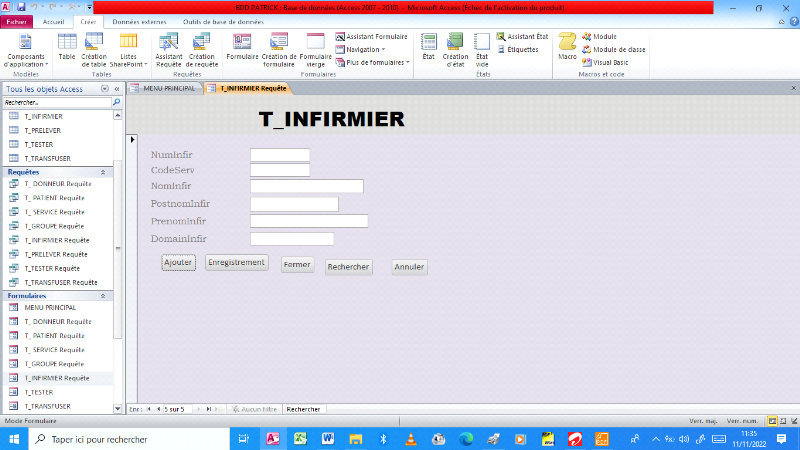This screenshot has height=450, width=800.
Task: Open Excel from the taskbar
Action: [300, 439]
